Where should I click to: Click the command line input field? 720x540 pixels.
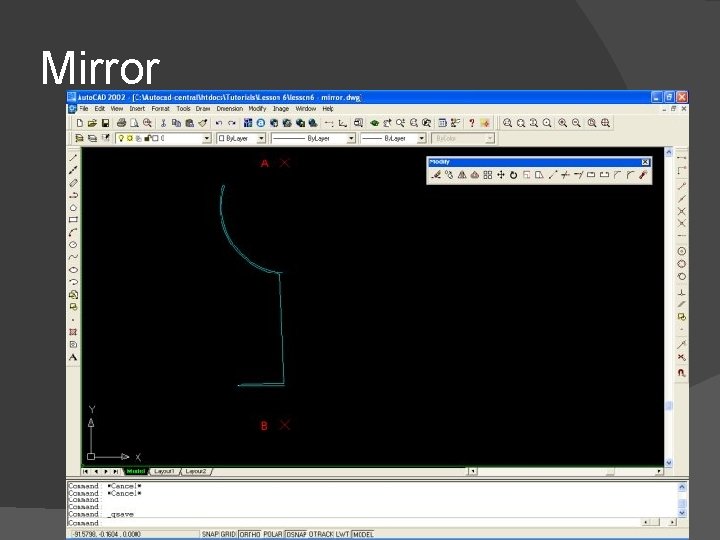(354, 523)
